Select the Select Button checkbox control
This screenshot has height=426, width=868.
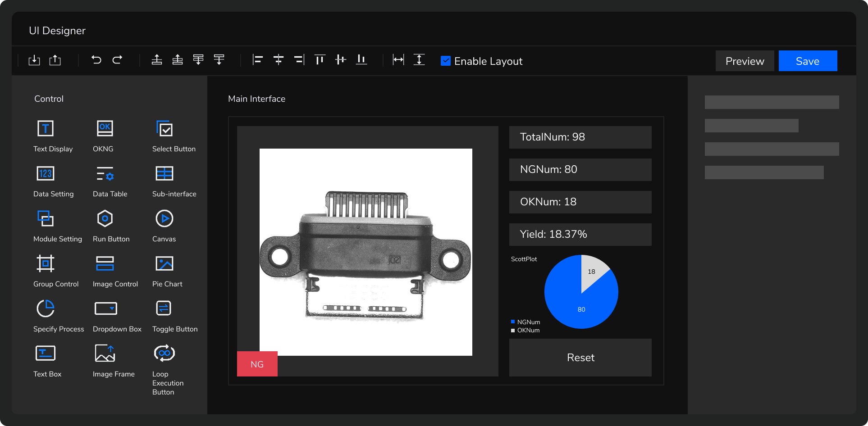click(164, 129)
